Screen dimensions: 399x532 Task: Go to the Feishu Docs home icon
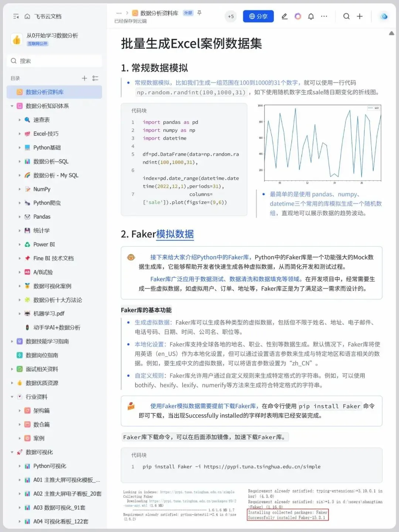pos(27,16)
